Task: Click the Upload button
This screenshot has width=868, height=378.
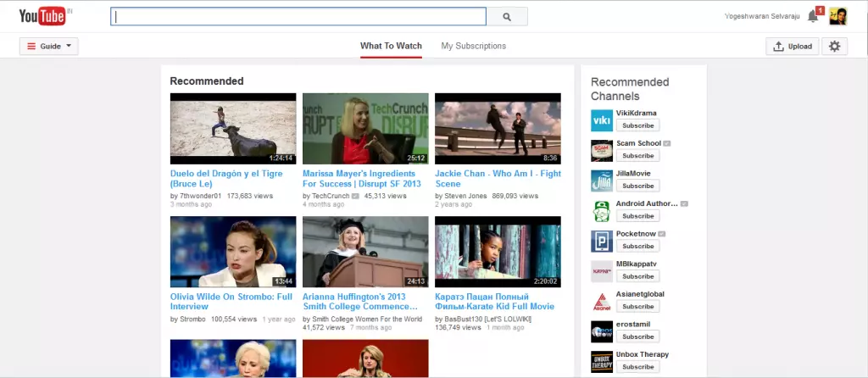Action: point(793,47)
